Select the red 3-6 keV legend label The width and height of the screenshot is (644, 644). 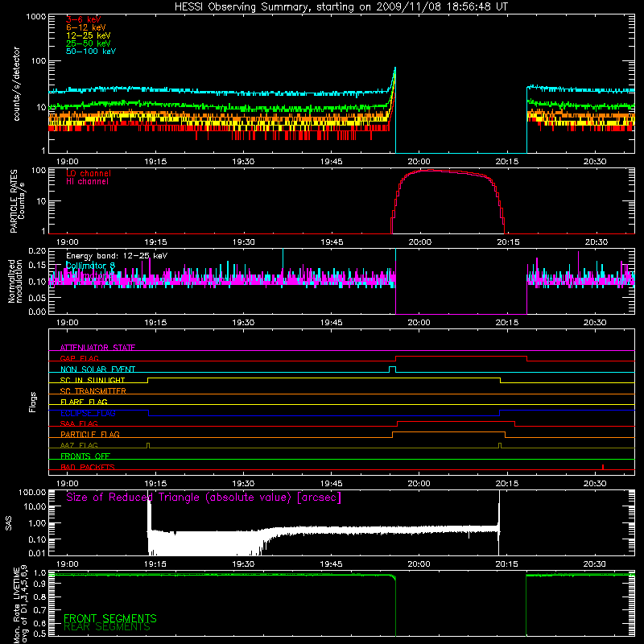pos(84,19)
